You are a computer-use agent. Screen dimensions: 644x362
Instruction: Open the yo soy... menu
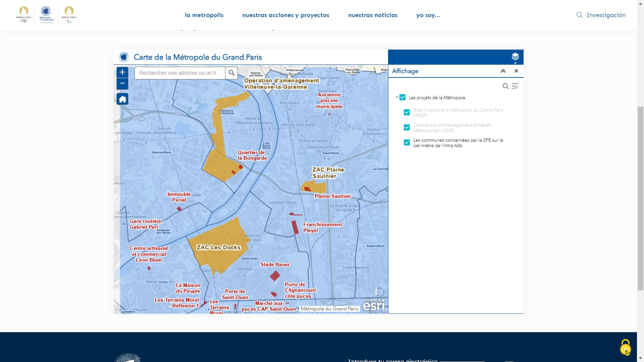[428, 15]
